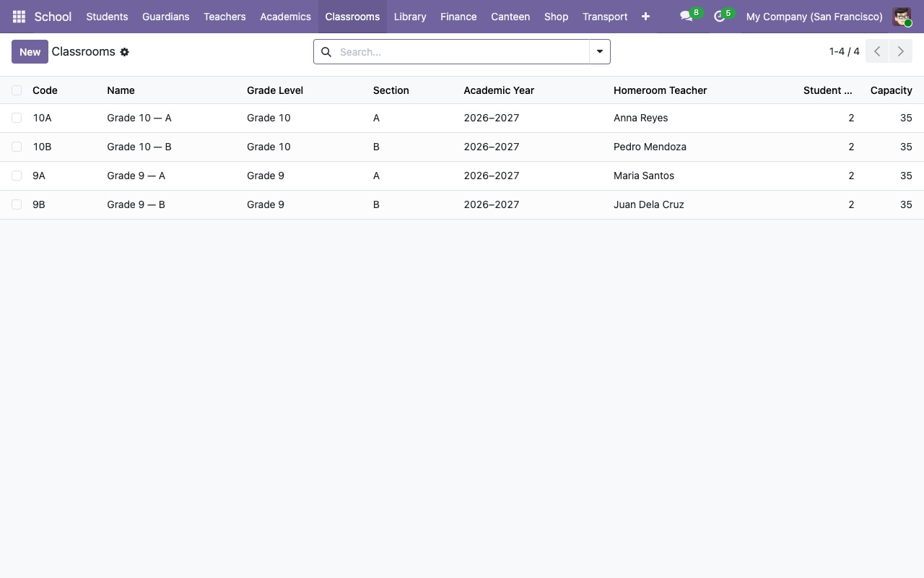Open the Canteen menu
The image size is (924, 578).
pos(510,17)
